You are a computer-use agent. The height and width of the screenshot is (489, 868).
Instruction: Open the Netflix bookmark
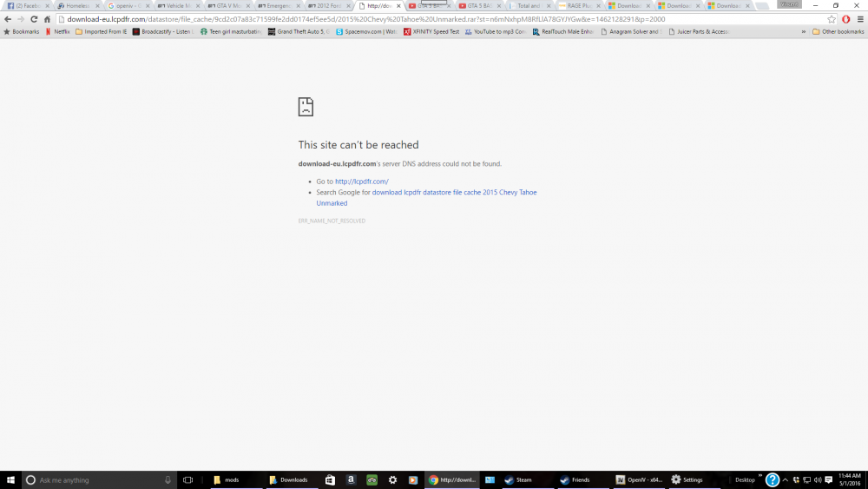pos(57,31)
